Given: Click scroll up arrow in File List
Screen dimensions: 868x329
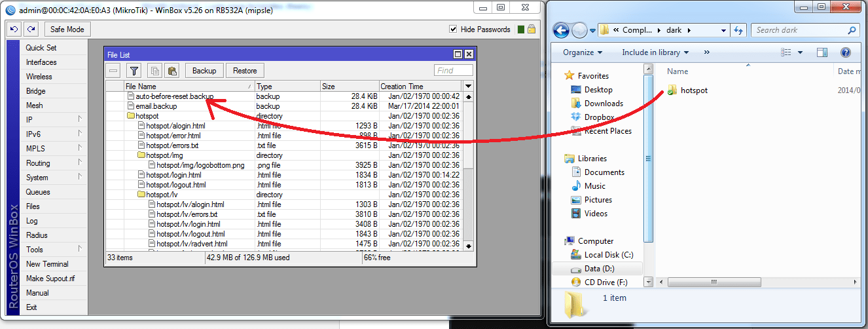Looking at the screenshot, I should 468,96.
